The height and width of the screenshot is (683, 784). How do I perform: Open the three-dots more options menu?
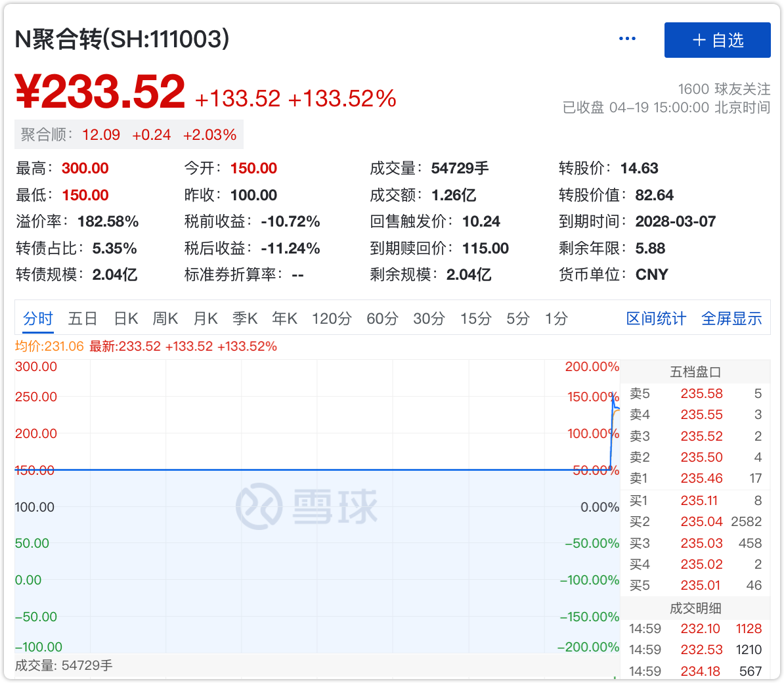click(x=627, y=39)
